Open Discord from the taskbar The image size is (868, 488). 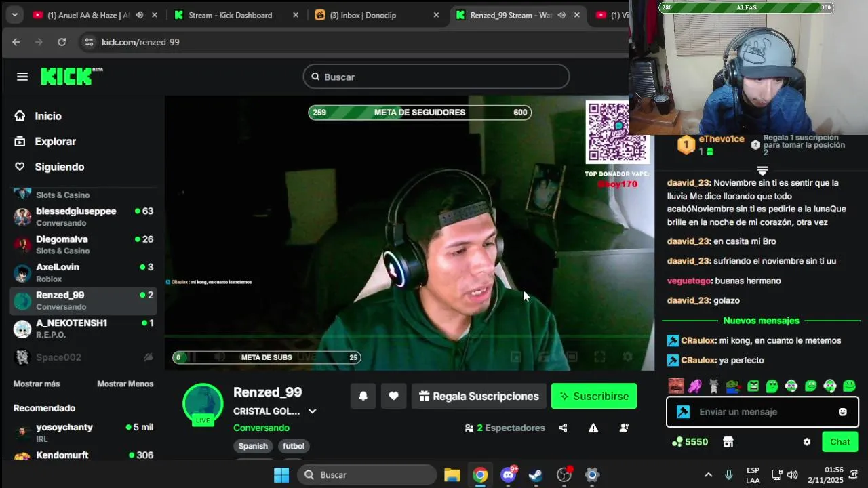508,474
